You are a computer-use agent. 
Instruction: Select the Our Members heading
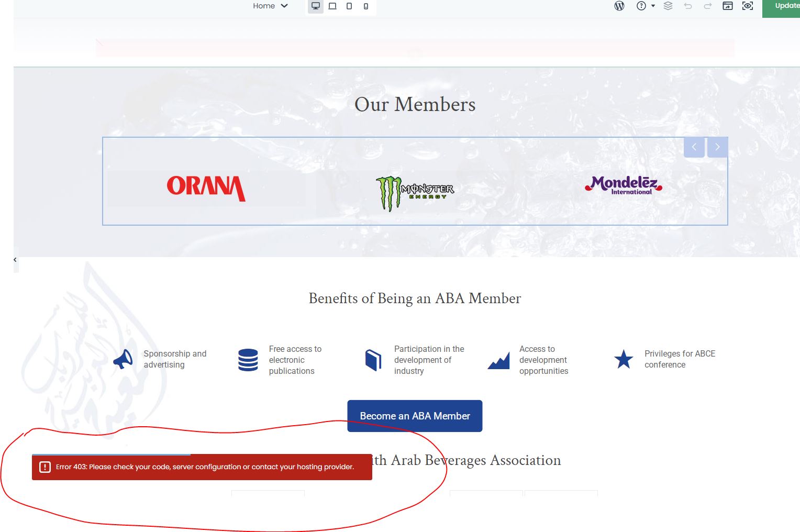[x=415, y=104]
